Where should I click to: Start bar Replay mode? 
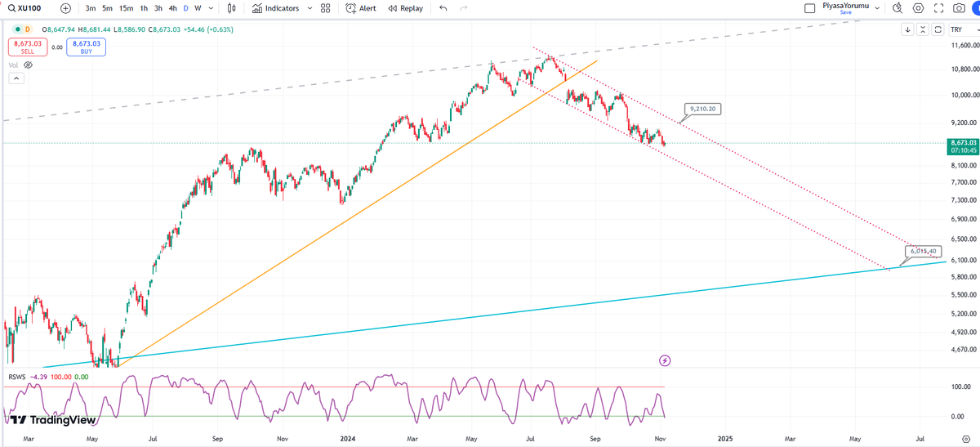406,8
